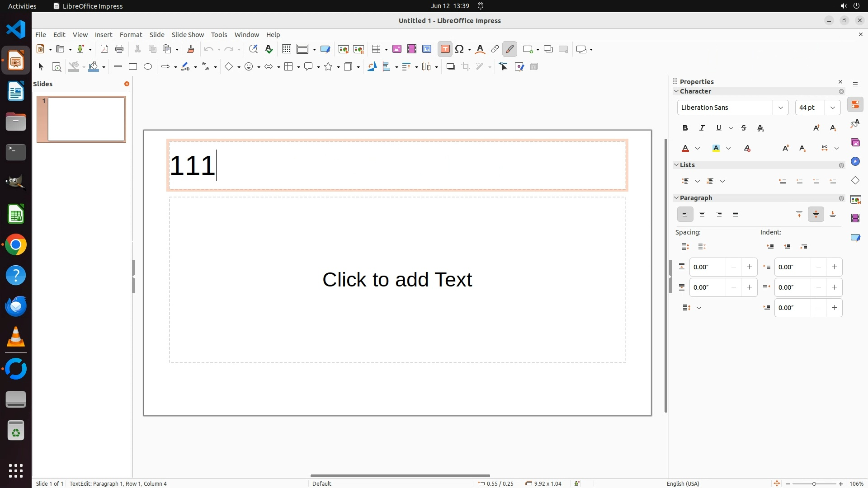This screenshot has height=488, width=868.
Task: Click "Click to add Text" placeholder
Action: pyautogui.click(x=397, y=280)
